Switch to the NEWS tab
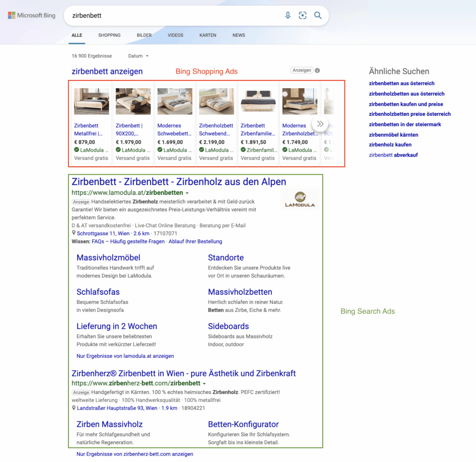476x462 pixels. [x=238, y=35]
